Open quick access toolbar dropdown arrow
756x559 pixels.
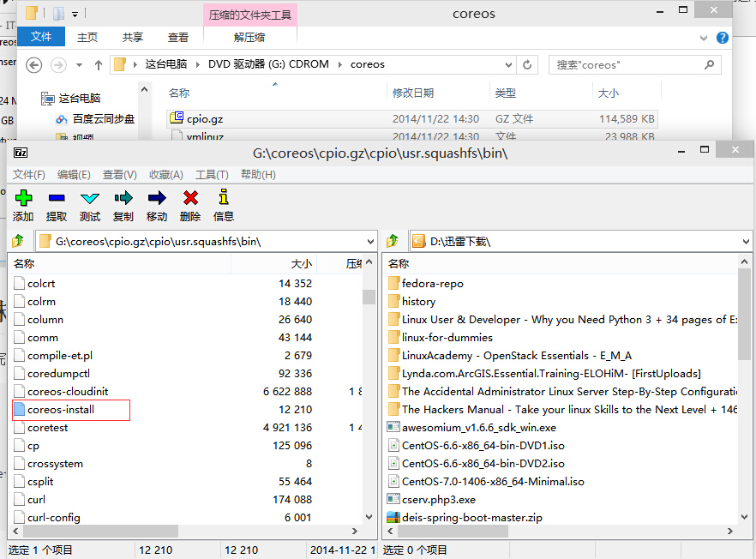tap(75, 14)
